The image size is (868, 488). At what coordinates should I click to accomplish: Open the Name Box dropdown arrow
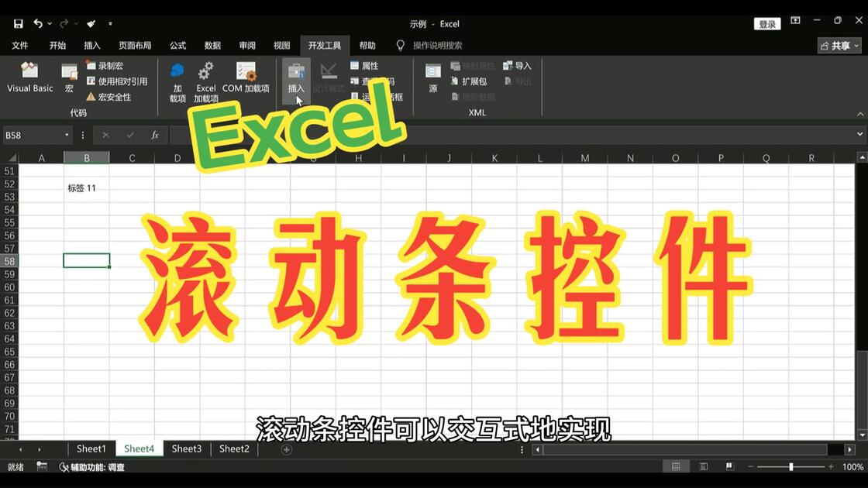67,135
